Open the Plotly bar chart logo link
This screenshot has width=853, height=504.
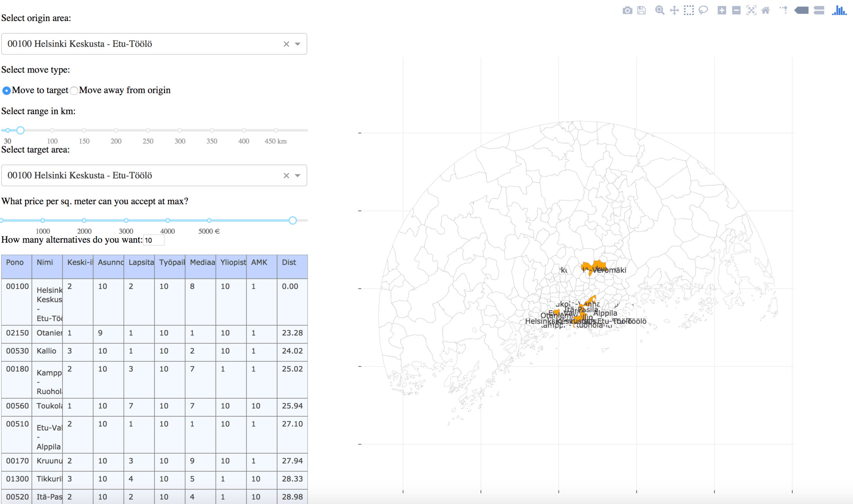tap(839, 10)
